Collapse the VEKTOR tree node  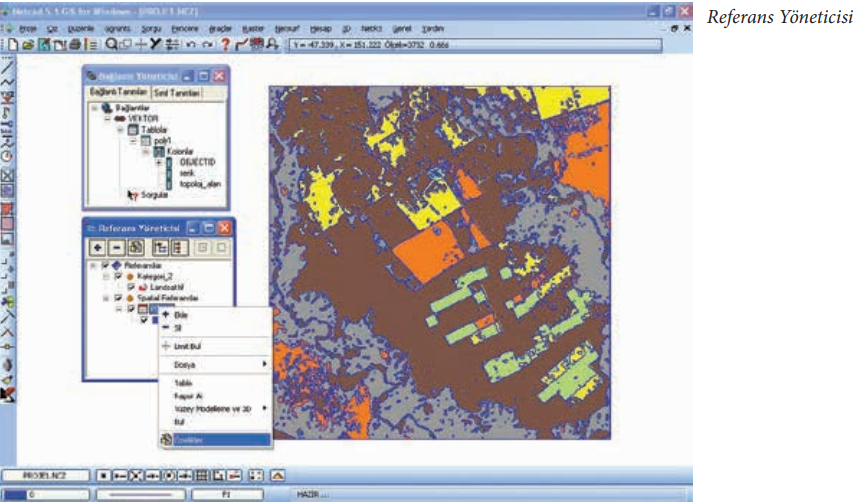107,116
